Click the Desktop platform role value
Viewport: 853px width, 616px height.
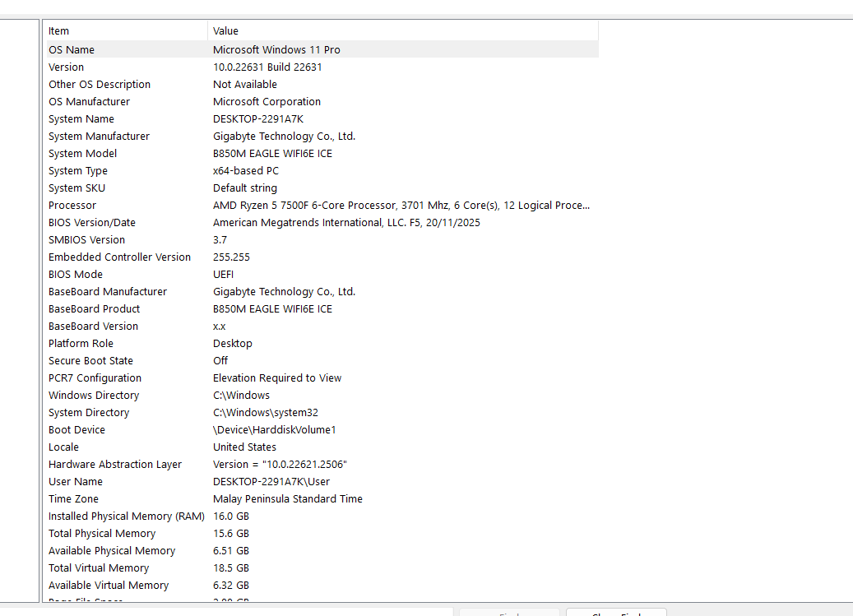pyautogui.click(x=232, y=344)
